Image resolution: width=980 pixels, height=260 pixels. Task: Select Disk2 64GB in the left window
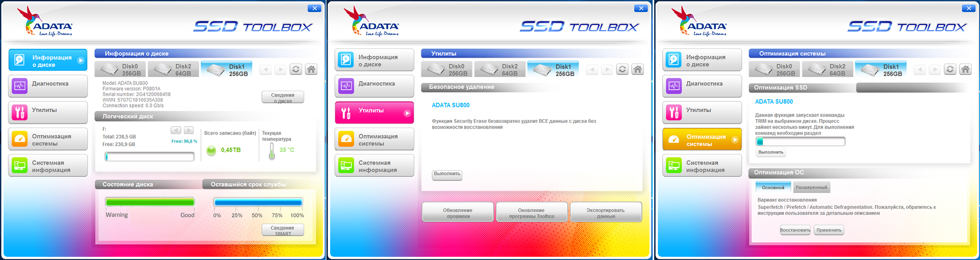click(174, 70)
